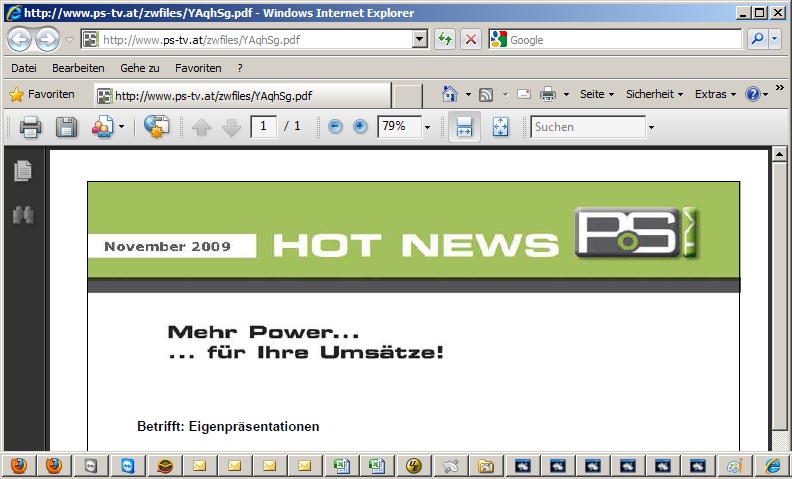Image resolution: width=792 pixels, height=479 pixels.
Task: Click the address bar URL field
Action: [246, 39]
